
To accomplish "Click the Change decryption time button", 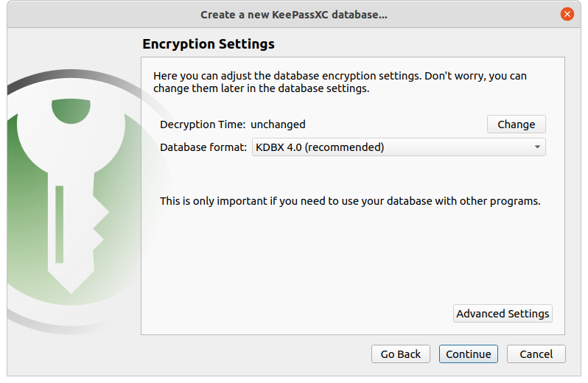I will [x=516, y=124].
